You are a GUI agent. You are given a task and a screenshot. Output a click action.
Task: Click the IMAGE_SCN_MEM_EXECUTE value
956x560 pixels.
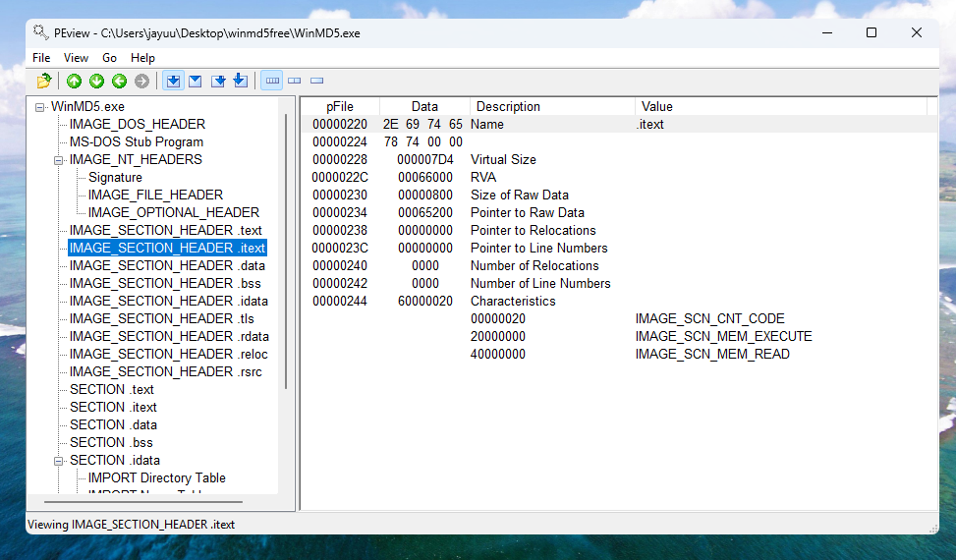click(x=724, y=336)
